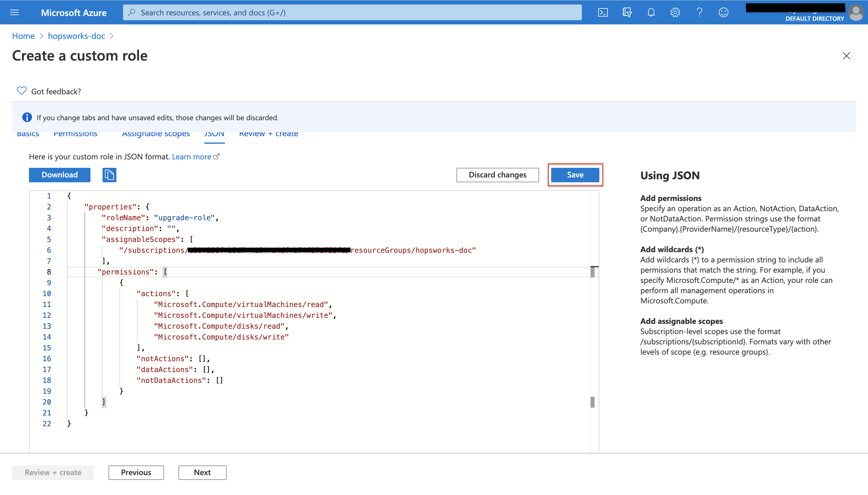Open the feedback smiley icon
Image resolution: width=868 pixels, height=495 pixels.
click(x=724, y=13)
